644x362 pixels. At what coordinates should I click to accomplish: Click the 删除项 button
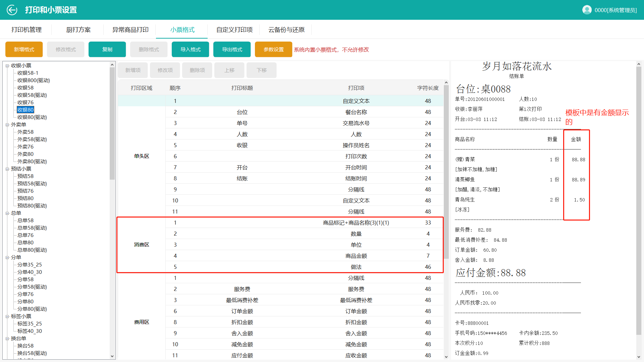coord(197,70)
